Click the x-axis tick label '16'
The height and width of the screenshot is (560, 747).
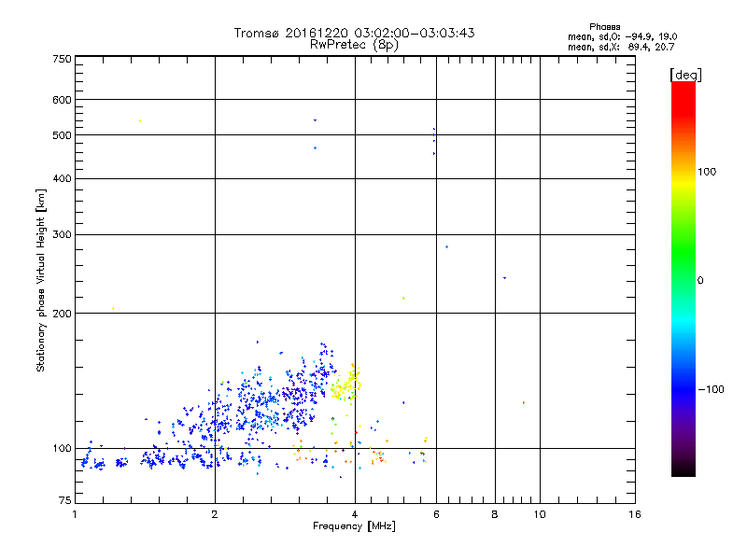pyautogui.click(x=635, y=514)
